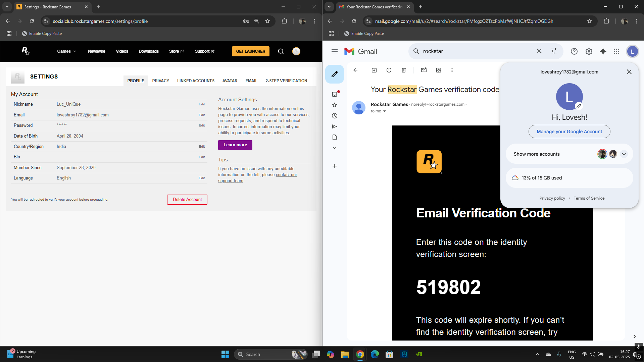Image resolution: width=644 pixels, height=362 pixels.
Task: Open Sent mail icon in sidebar
Action: [335, 126]
